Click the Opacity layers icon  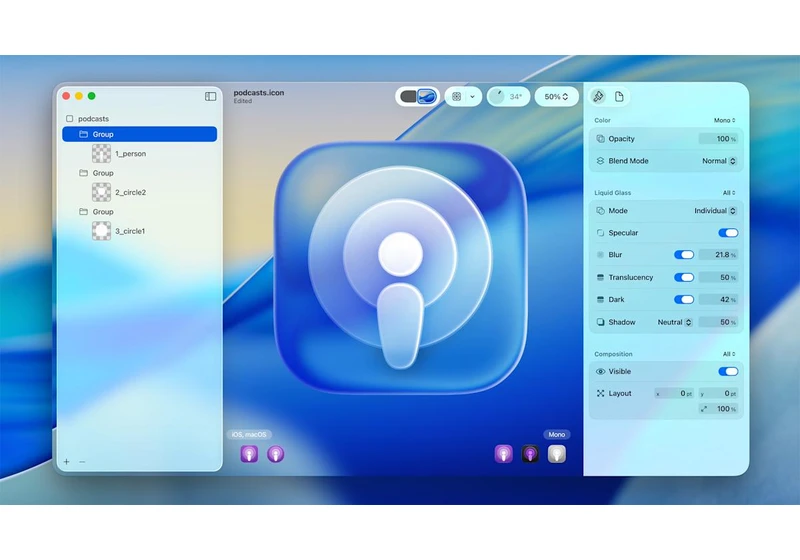tap(601, 139)
